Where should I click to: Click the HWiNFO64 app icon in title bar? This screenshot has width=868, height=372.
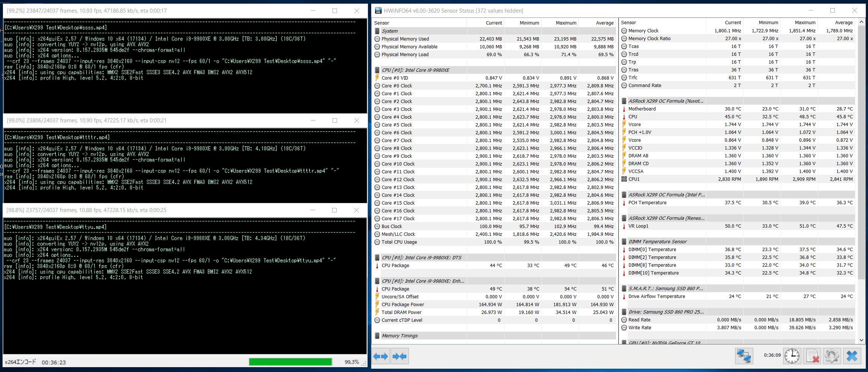[378, 11]
